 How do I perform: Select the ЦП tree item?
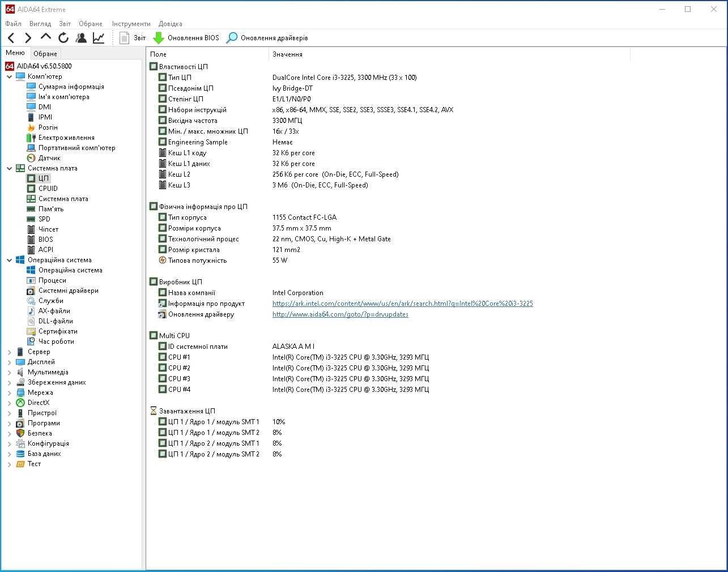point(44,178)
